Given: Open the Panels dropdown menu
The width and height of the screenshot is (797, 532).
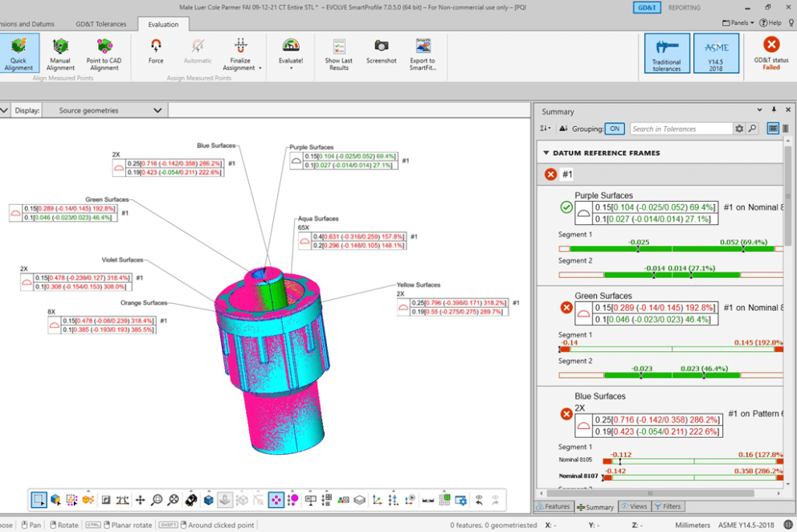Looking at the screenshot, I should tap(738, 23).
